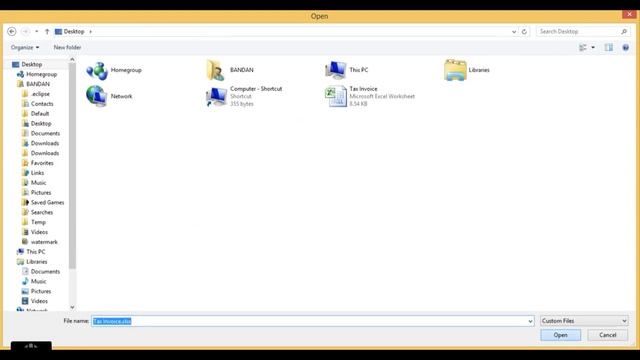Open Default folder in tree
The height and width of the screenshot is (360, 640).
coord(40,113)
